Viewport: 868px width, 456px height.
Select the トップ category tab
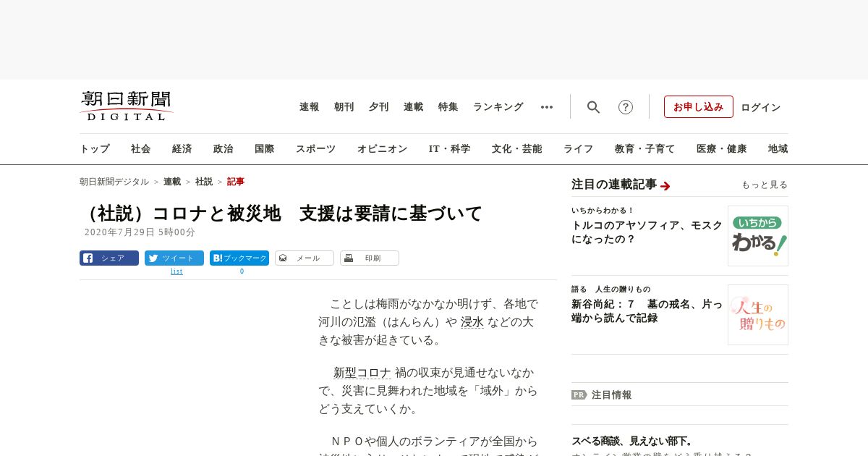pyautogui.click(x=95, y=149)
